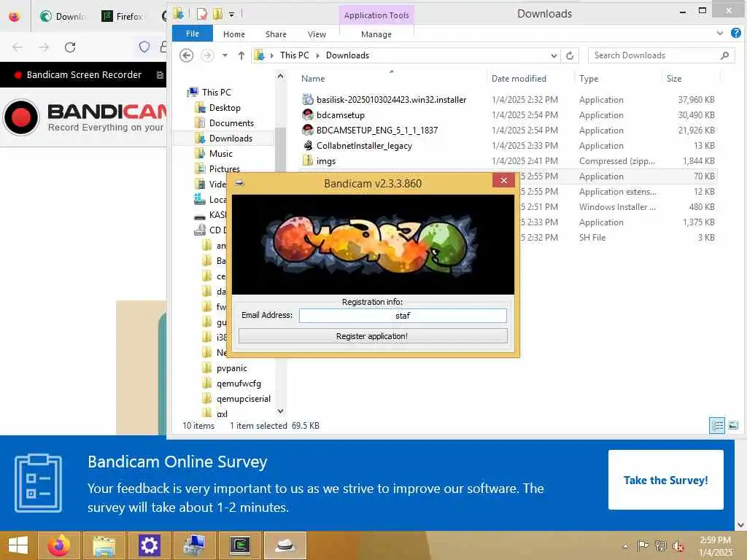
Task: Open the View ribbon tab
Action: pos(317,34)
